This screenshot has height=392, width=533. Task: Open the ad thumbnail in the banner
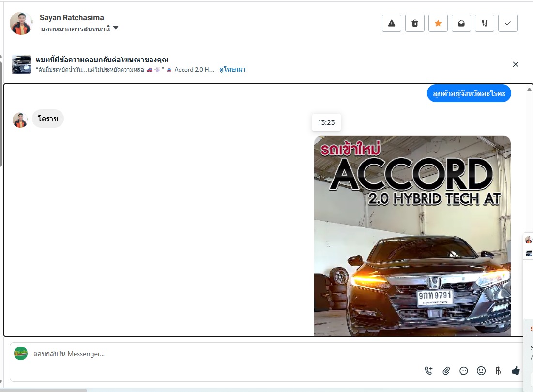pos(21,64)
